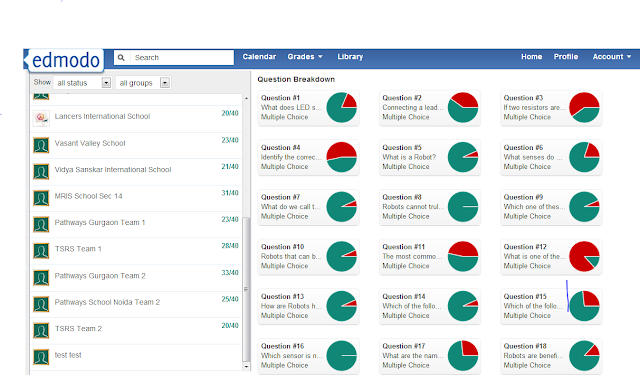This screenshot has height=375, width=640.
Task: Open Question #8 title text
Action: (x=402, y=197)
